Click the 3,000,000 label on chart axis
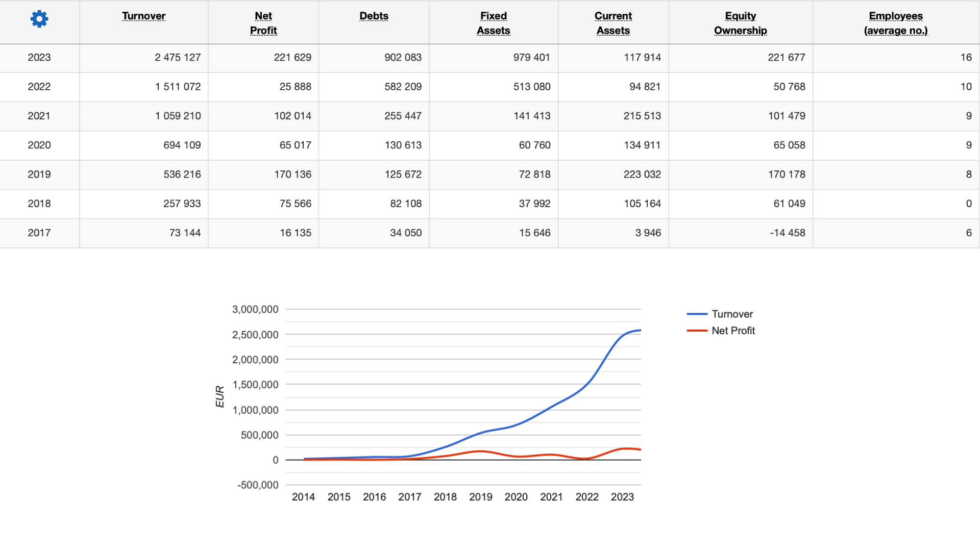Viewport: 980px width, 551px height. pyautogui.click(x=255, y=309)
